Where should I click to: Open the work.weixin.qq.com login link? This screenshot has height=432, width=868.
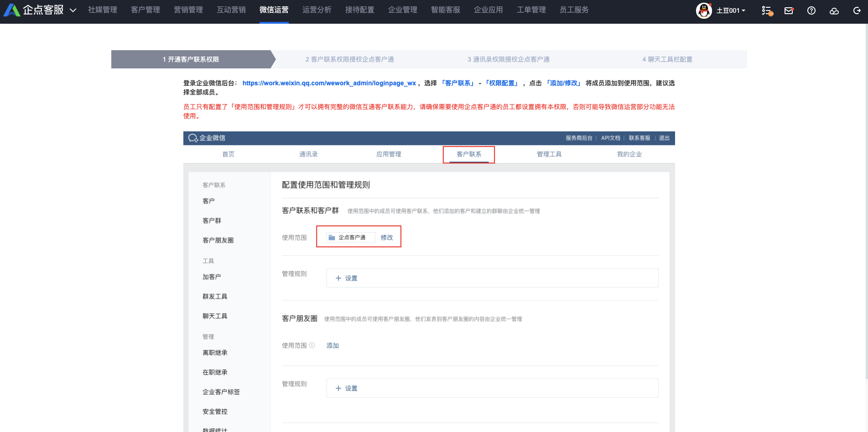pos(329,83)
